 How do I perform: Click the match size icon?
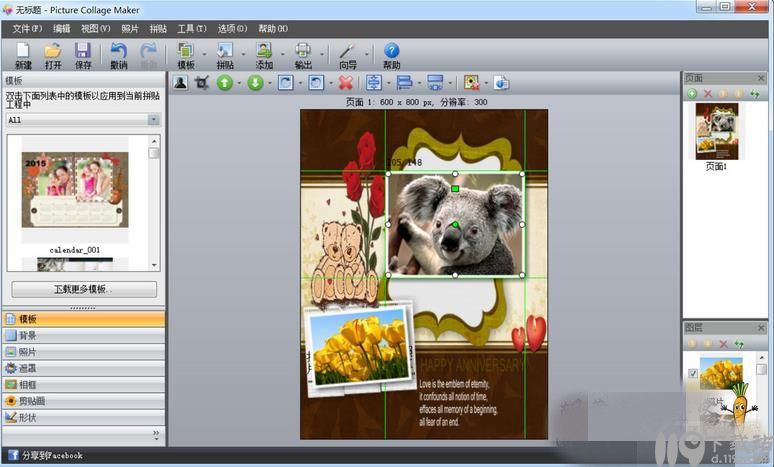pyautogui.click(x=435, y=82)
